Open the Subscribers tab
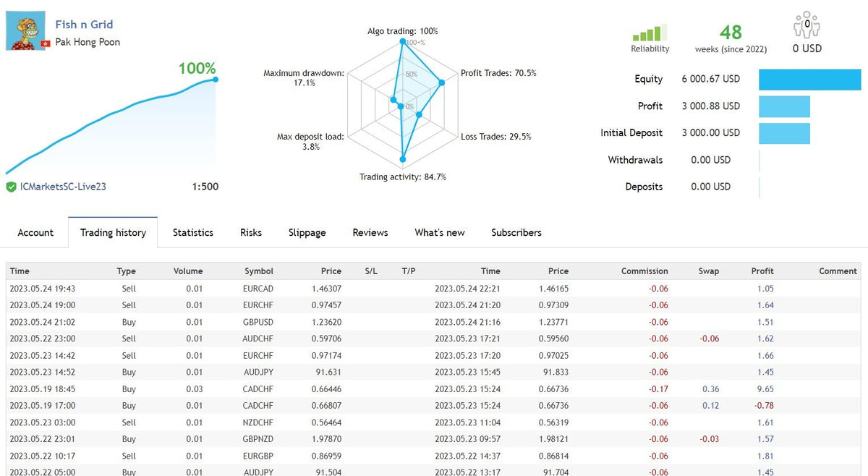The image size is (868, 476). coord(516,232)
